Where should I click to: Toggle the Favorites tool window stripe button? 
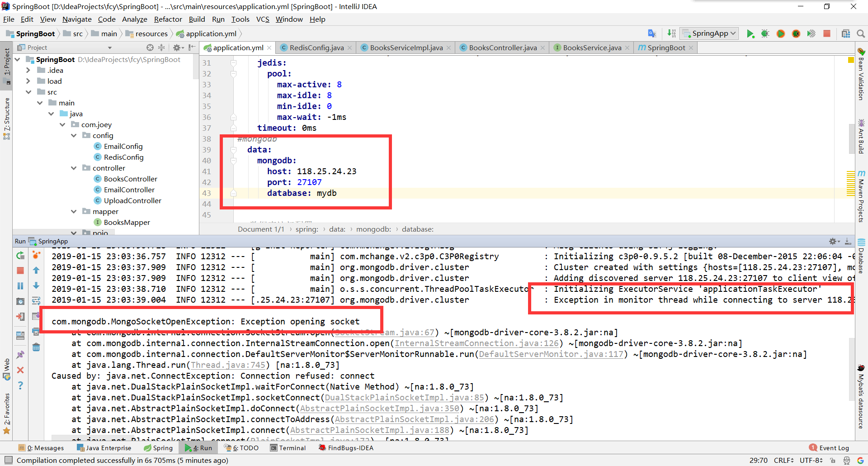pyautogui.click(x=7, y=413)
